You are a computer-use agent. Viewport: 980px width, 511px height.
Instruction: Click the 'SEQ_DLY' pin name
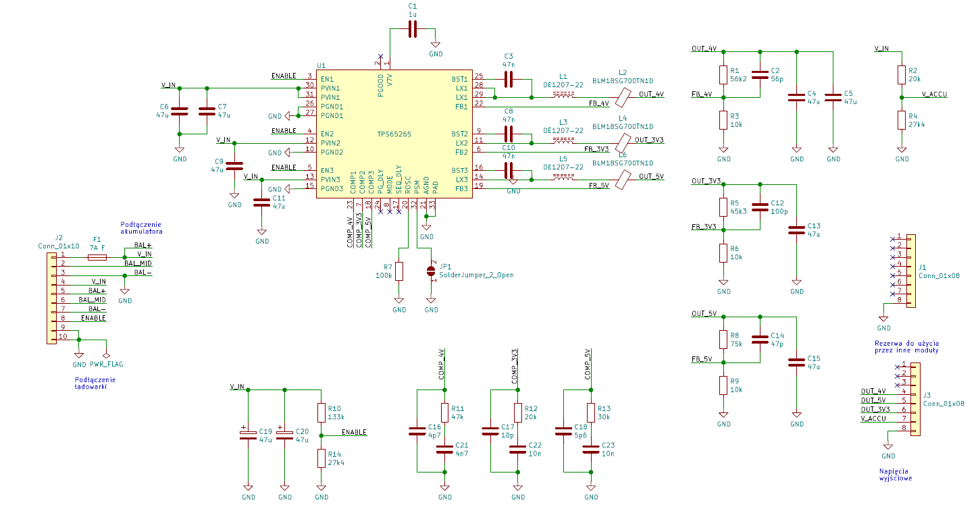[x=399, y=180]
